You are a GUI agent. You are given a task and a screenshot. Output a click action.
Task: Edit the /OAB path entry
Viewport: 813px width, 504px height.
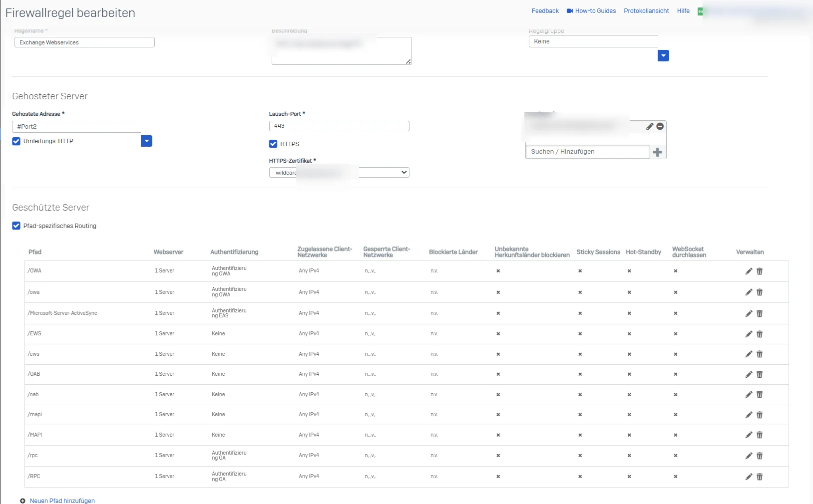[749, 374]
